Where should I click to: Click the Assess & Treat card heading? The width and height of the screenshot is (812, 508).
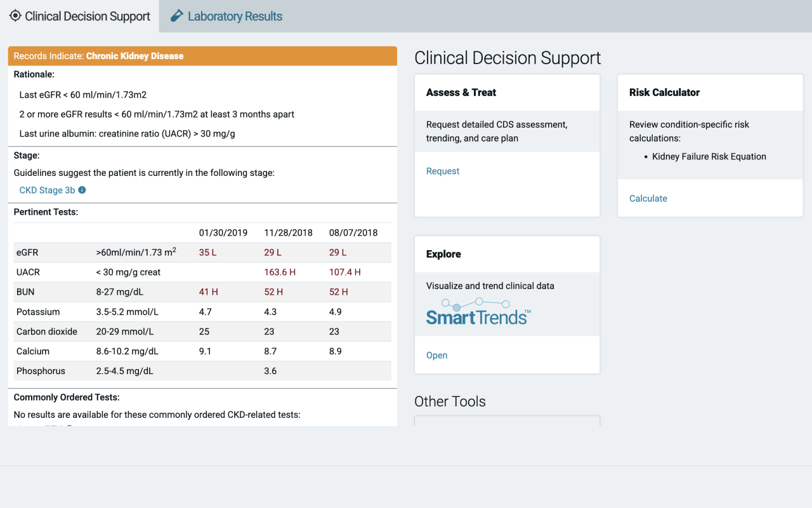coord(461,92)
